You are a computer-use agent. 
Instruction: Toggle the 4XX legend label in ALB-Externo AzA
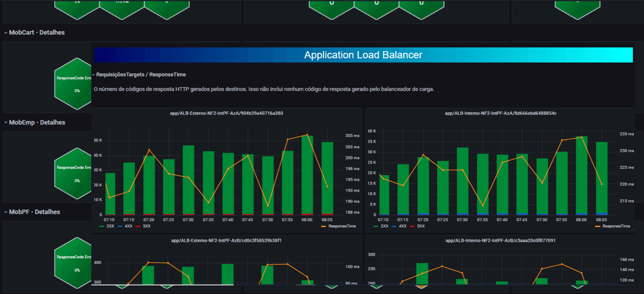(x=128, y=226)
